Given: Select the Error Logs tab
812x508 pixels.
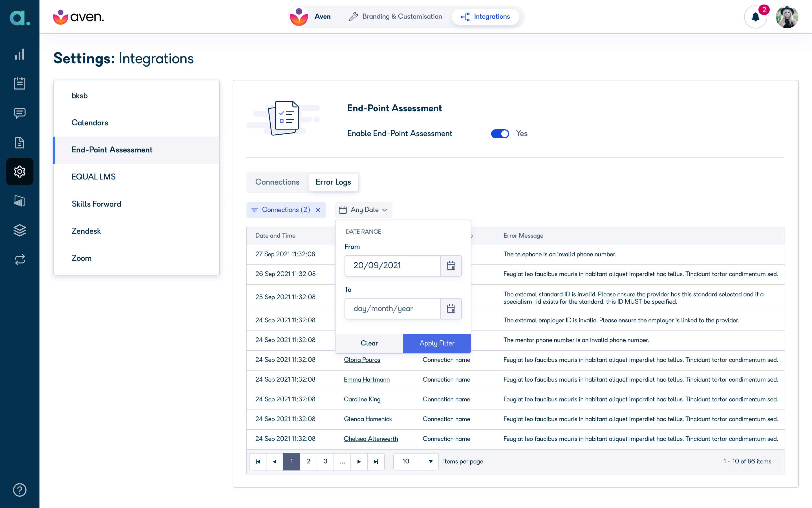Looking at the screenshot, I should [333, 182].
